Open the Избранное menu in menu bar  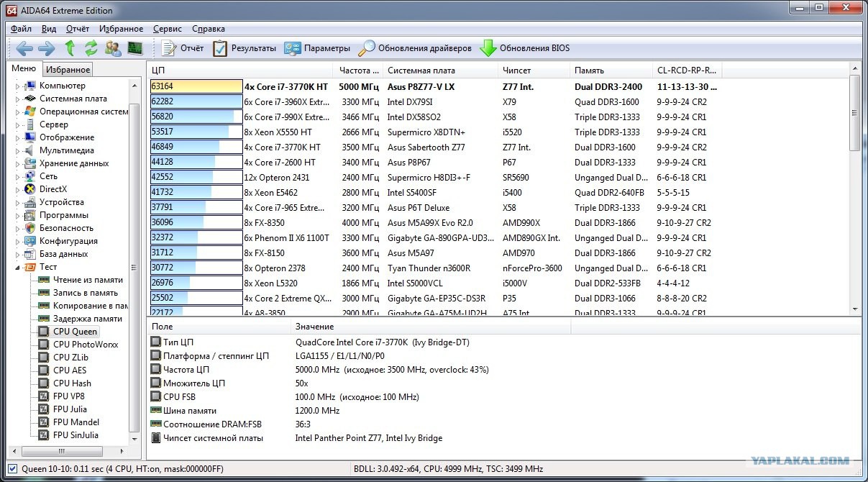point(122,29)
